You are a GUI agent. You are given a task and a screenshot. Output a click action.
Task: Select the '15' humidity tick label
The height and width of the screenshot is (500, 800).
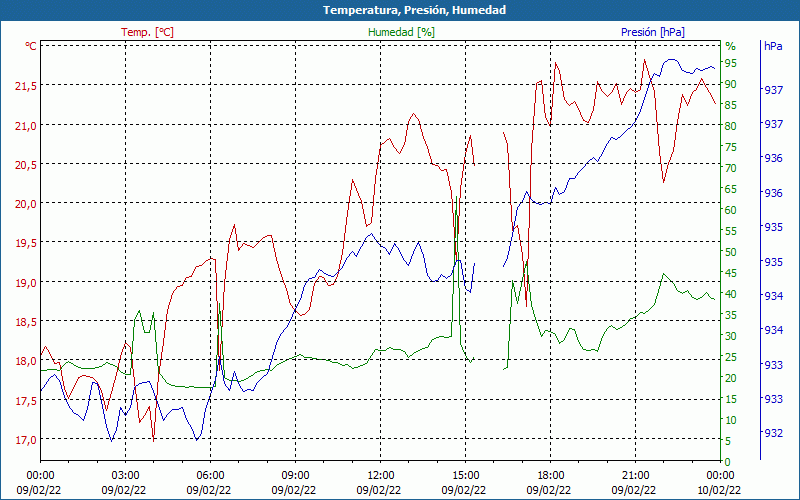(731, 399)
